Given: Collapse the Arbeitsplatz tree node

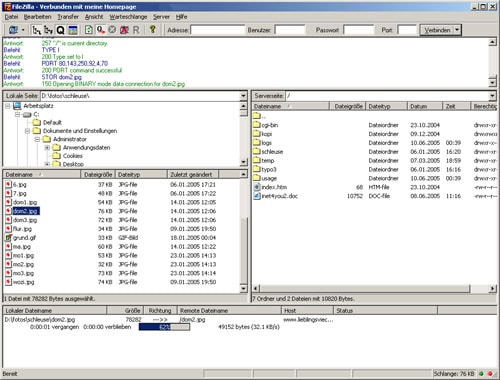Looking at the screenshot, I should [7, 106].
